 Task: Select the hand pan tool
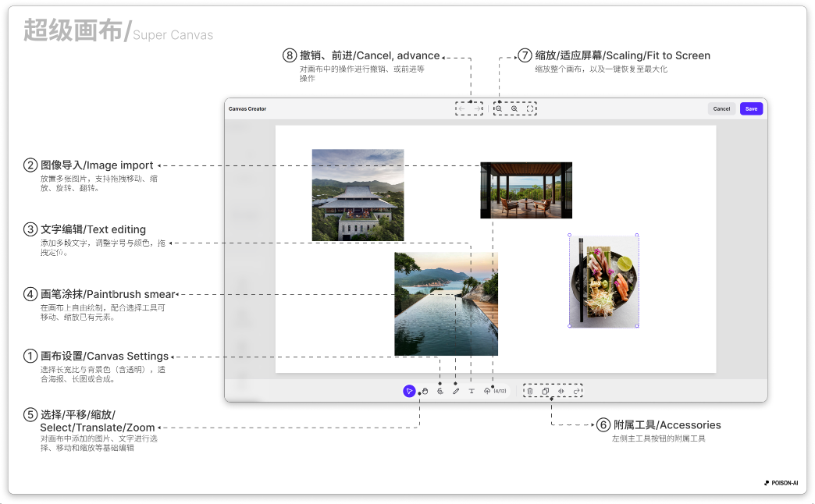425,391
